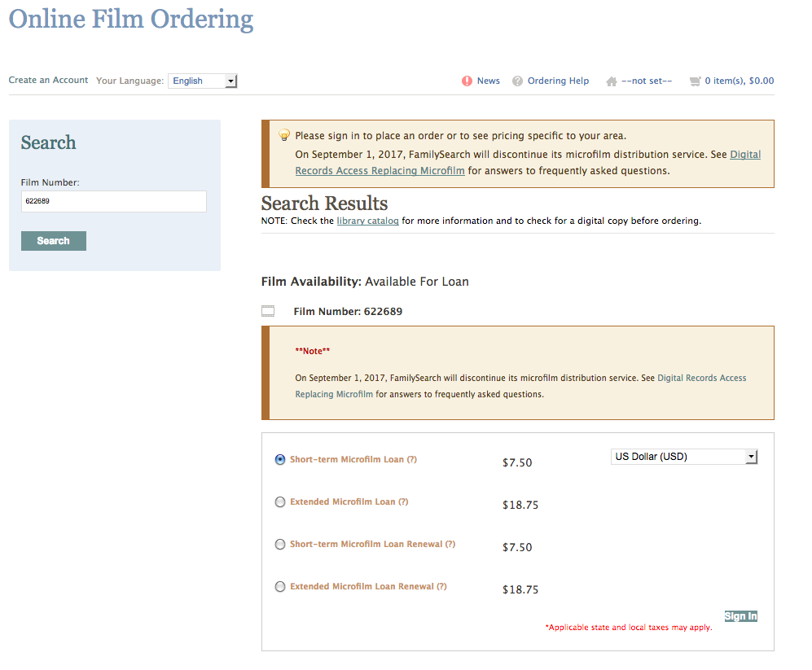Open the US Dollar currency dropdown
The height and width of the screenshot is (670, 812).
point(684,457)
